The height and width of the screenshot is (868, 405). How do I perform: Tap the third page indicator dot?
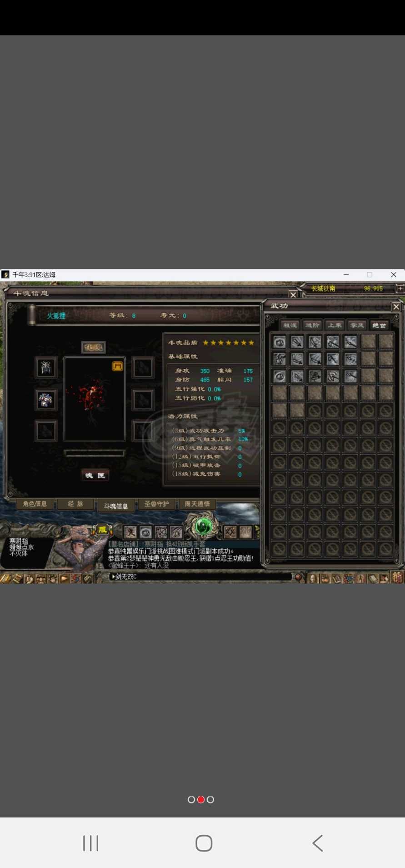(210, 799)
